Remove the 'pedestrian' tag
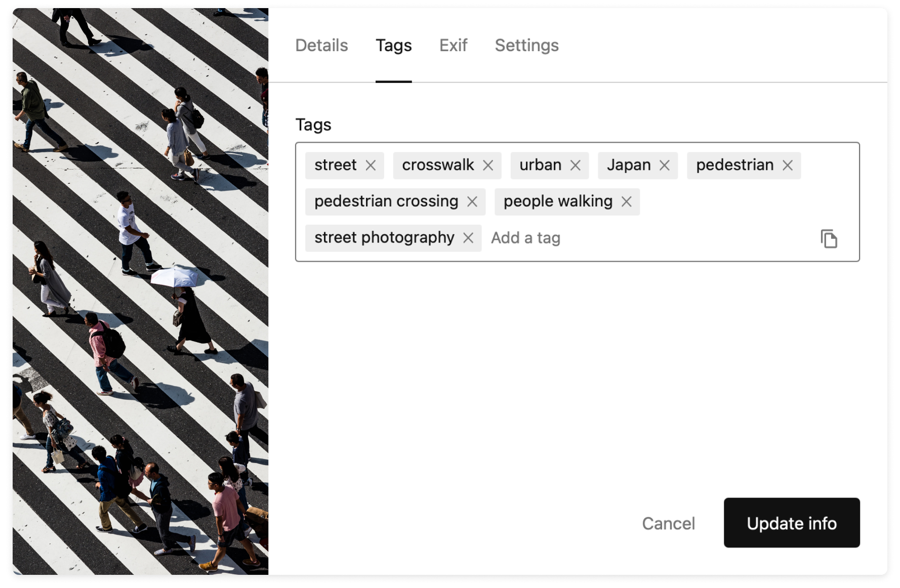This screenshot has width=900, height=588. click(788, 165)
